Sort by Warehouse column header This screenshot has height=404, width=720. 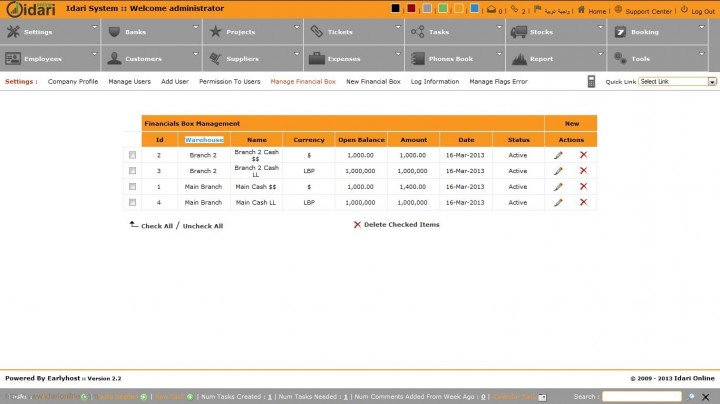[204, 140]
